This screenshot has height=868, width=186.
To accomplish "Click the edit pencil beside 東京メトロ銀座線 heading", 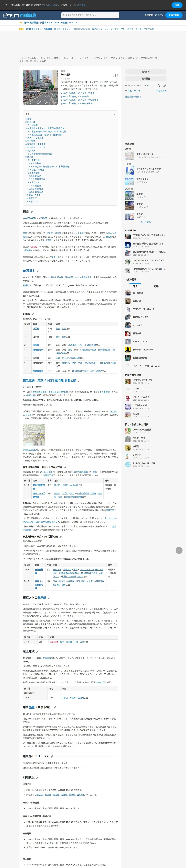I will pos(49,598).
